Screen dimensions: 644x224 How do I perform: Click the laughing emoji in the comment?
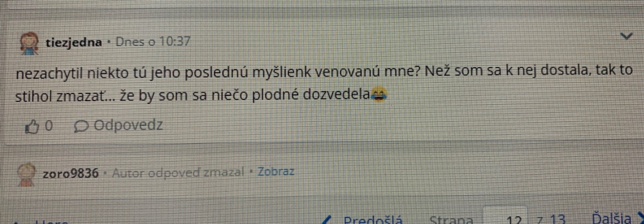[379, 95]
